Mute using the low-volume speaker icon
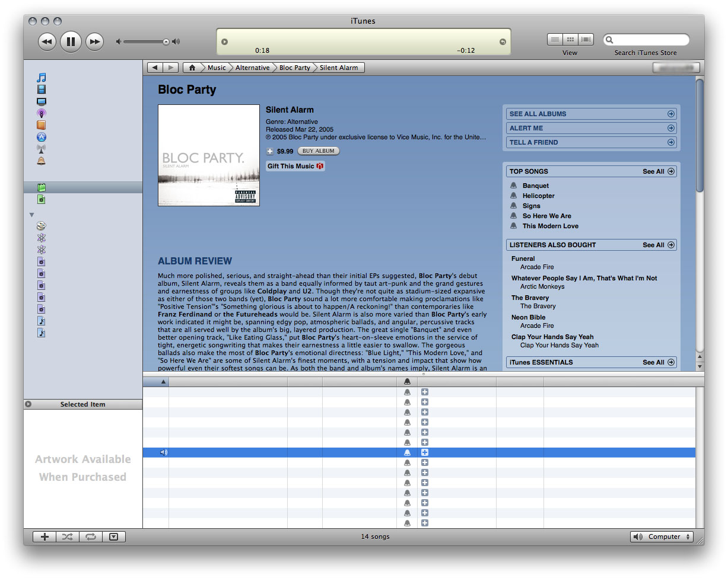The height and width of the screenshot is (578, 728). [x=119, y=41]
